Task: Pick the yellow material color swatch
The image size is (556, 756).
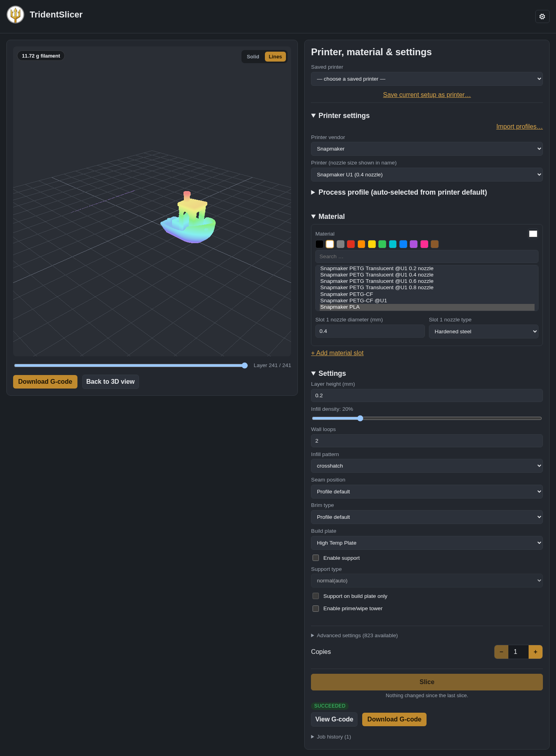Action: pyautogui.click(x=372, y=244)
